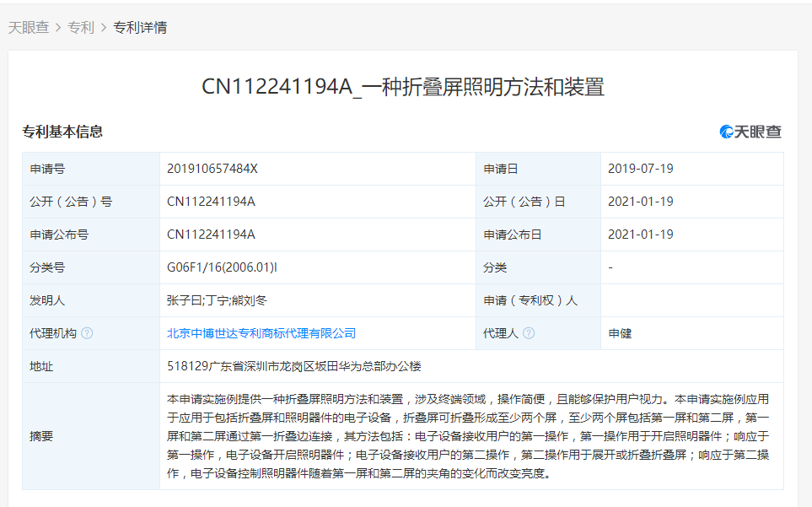
Task: Open 北京中博世达专利商标代理有限公司 agency link
Action: coord(261,333)
